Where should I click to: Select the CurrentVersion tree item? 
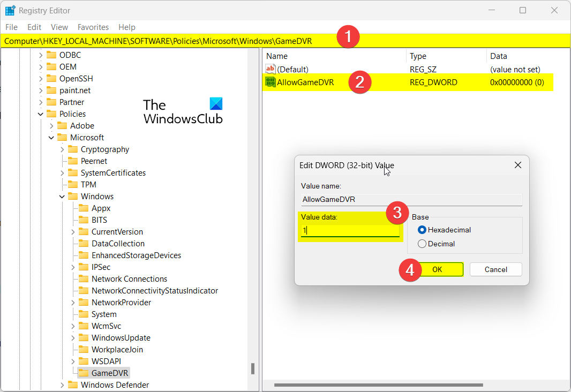(x=117, y=232)
